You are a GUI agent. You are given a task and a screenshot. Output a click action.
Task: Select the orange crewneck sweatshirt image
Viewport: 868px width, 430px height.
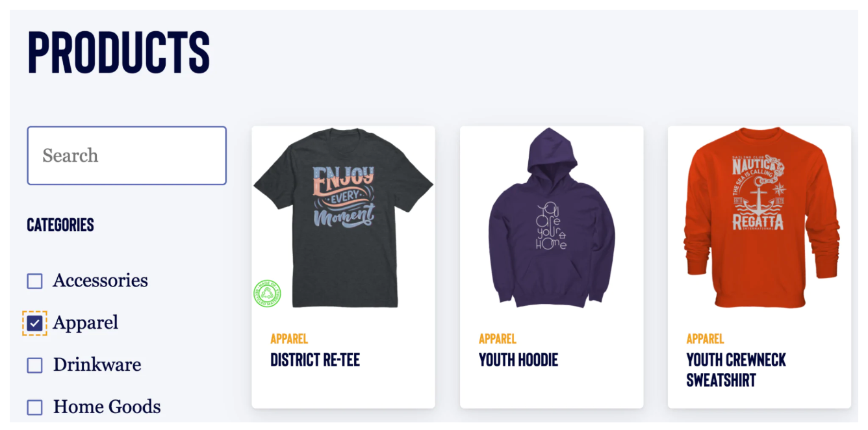click(761, 218)
